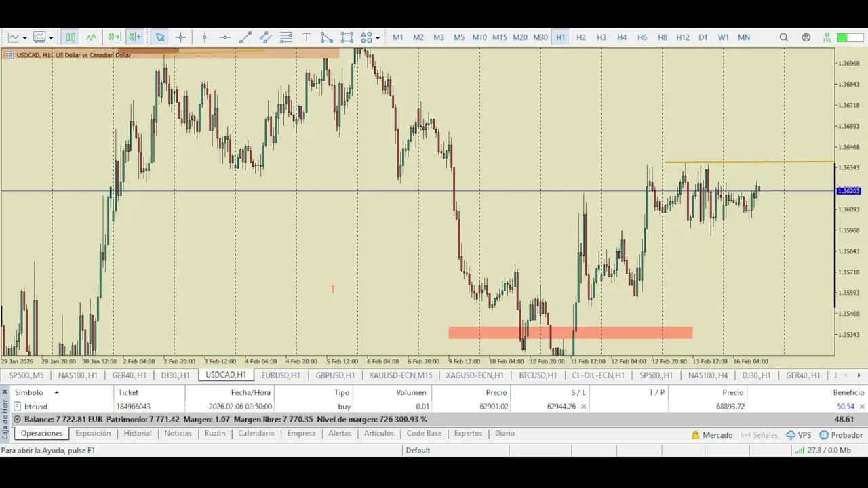Screen dimensions: 868x488
Task: Set timeframe to M1
Action: click(x=398, y=37)
